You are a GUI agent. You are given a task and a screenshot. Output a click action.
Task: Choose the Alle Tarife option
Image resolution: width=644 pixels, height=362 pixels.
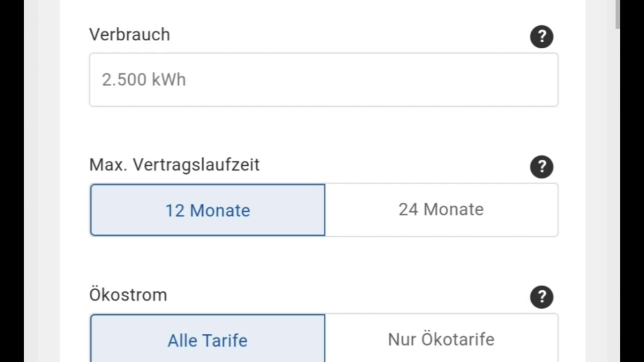point(207,340)
